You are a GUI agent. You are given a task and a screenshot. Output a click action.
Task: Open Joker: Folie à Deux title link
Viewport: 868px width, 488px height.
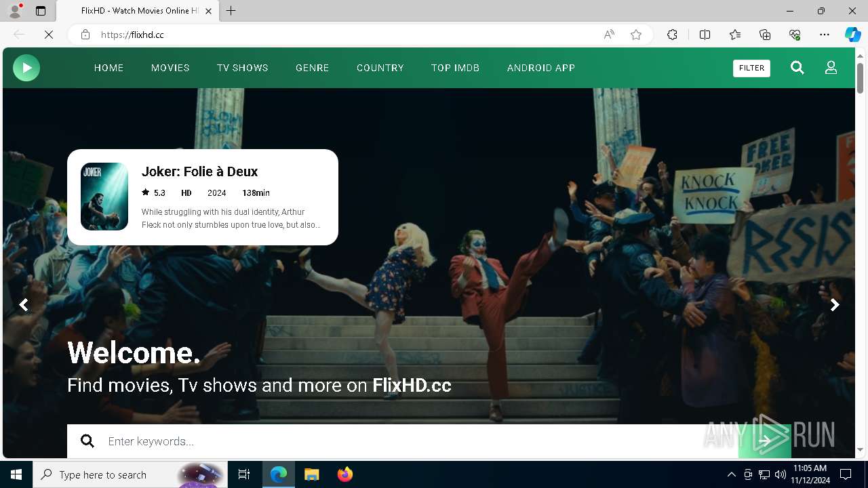click(x=199, y=171)
